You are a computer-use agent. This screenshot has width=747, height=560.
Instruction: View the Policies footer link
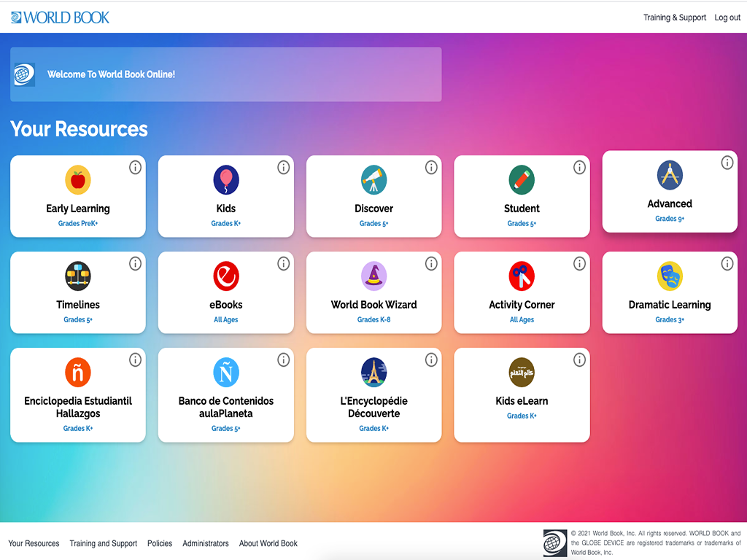coord(160,543)
